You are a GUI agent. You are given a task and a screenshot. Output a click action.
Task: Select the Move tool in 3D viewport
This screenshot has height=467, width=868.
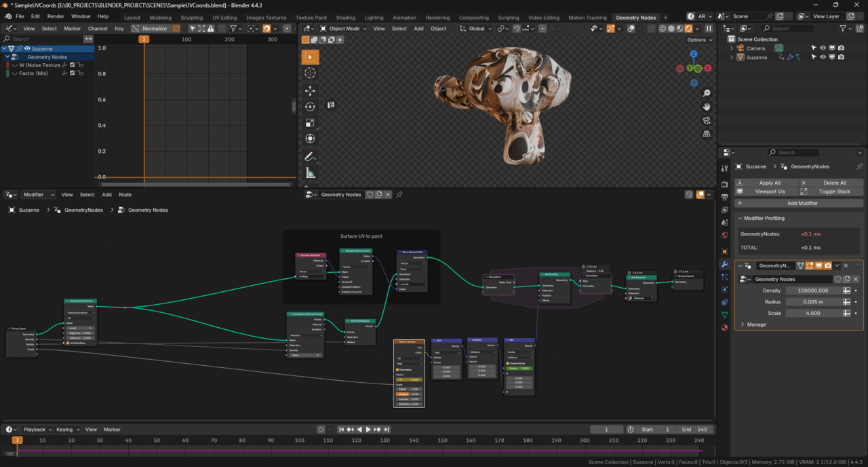pos(310,90)
